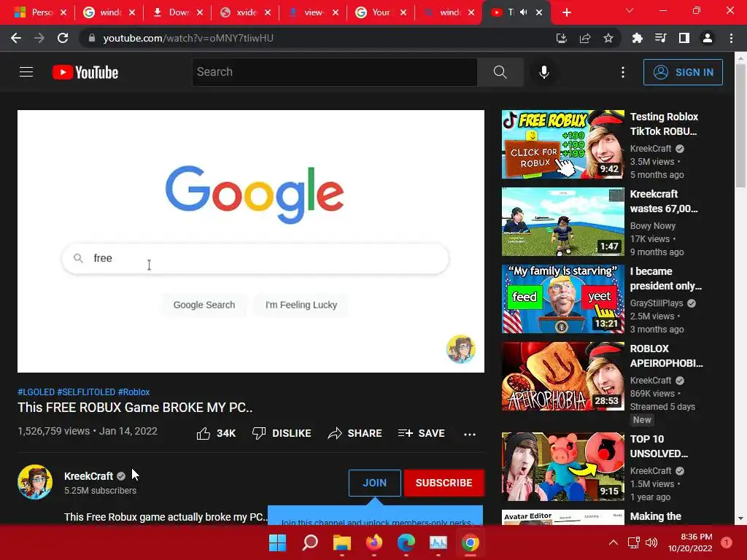Image resolution: width=747 pixels, height=560 pixels.
Task: Open Windows Start menu
Action: [277, 542]
